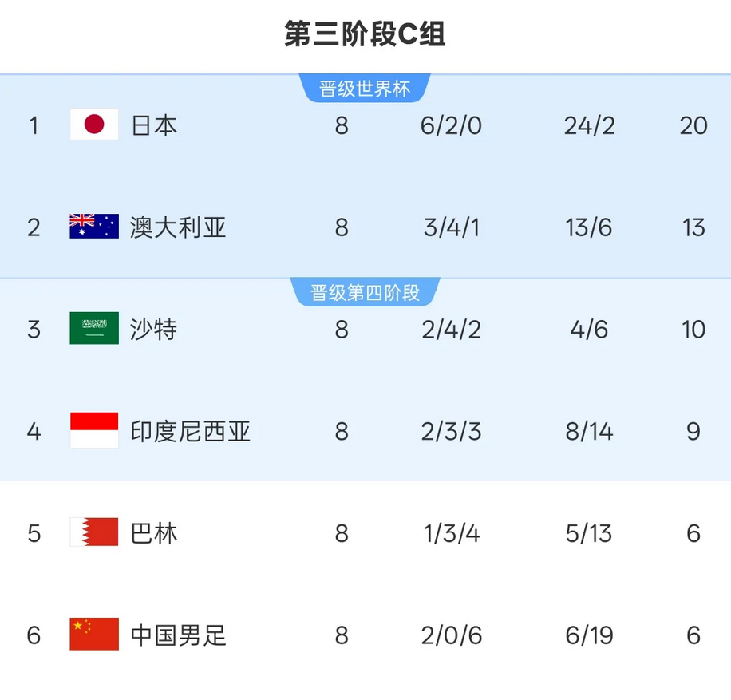Image resolution: width=731 pixels, height=700 pixels.
Task: Select Japan's 20 points value
Action: pos(693,126)
